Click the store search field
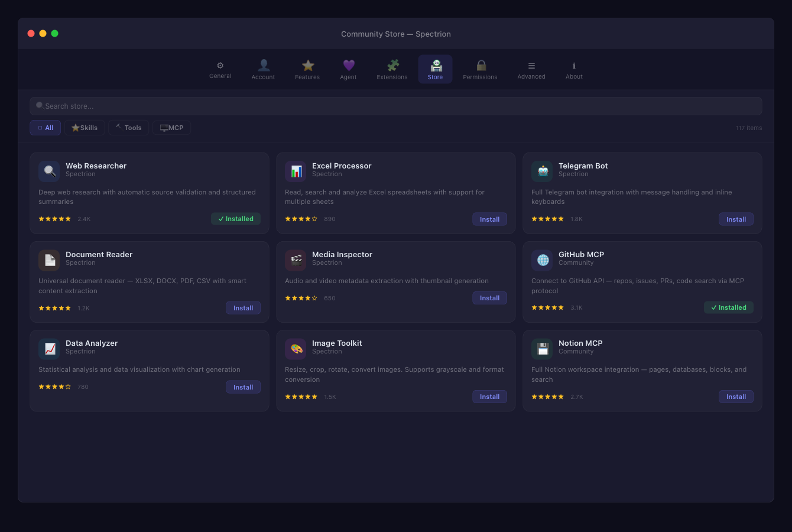 pos(396,106)
